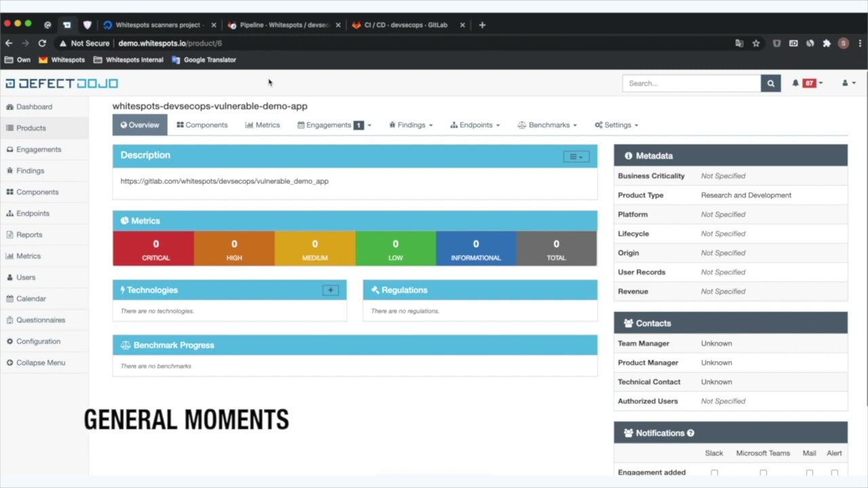This screenshot has height=488, width=868.
Task: Open the Description panel menu button
Action: tap(576, 157)
